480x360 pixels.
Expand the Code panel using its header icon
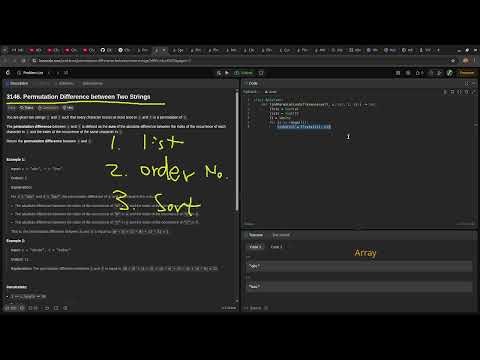pos(467,83)
